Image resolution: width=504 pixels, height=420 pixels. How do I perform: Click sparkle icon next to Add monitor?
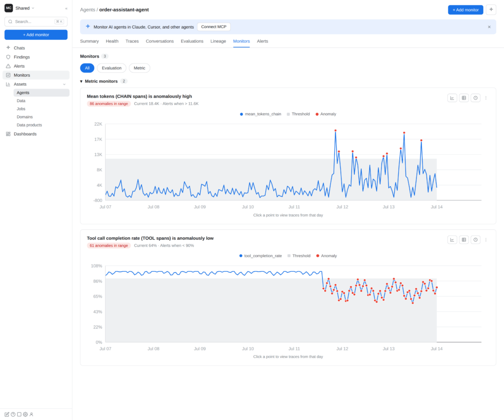[x=491, y=10]
